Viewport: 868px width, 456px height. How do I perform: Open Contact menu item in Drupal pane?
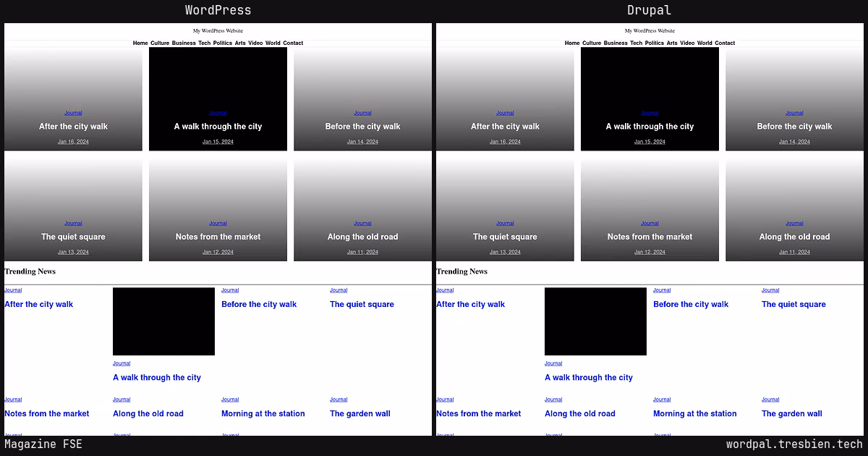pos(725,43)
